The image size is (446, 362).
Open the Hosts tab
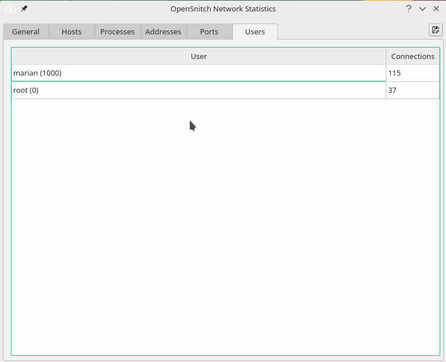(71, 32)
